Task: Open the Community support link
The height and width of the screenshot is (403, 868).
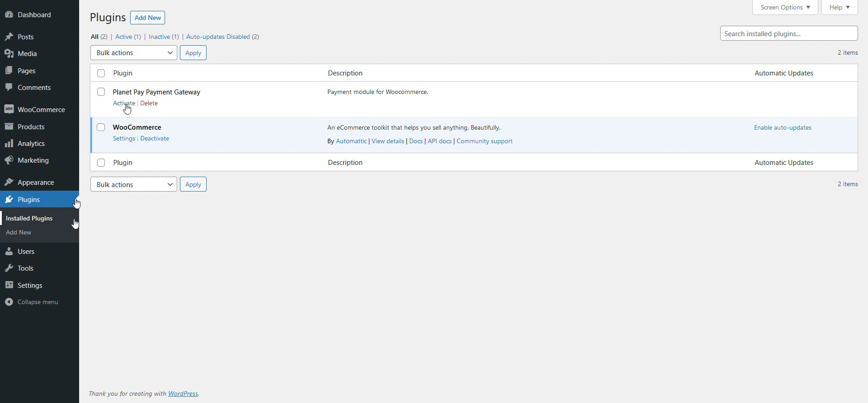Action: point(485,141)
